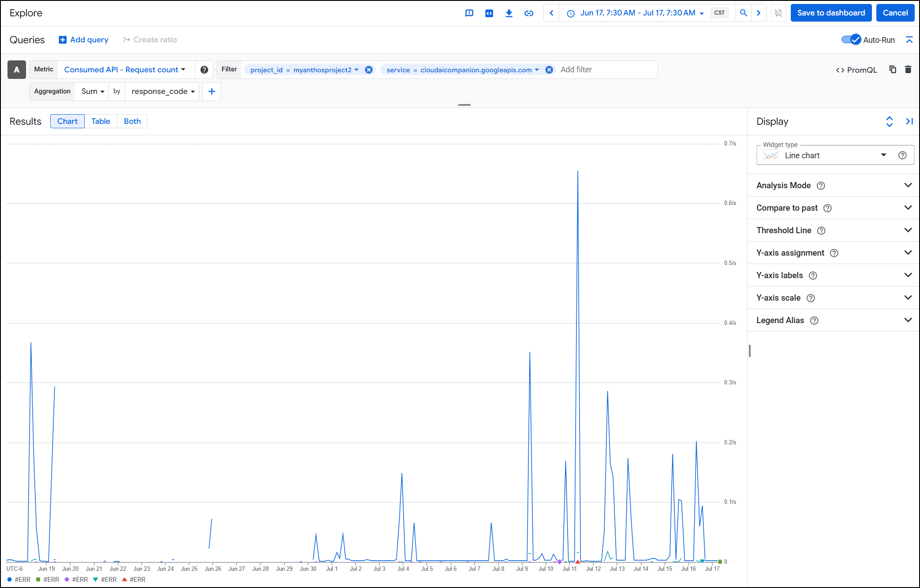Image resolution: width=920 pixels, height=588 pixels.
Task: Switch results to Chart view
Action: point(67,121)
